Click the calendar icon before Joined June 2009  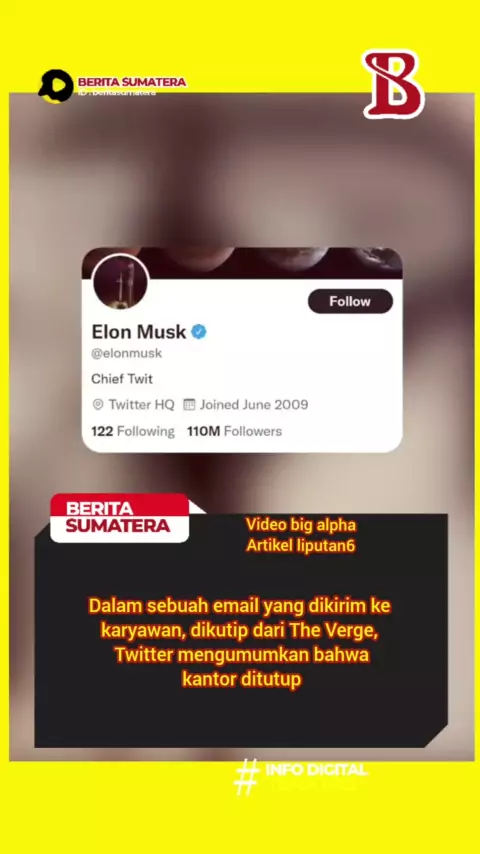189,405
